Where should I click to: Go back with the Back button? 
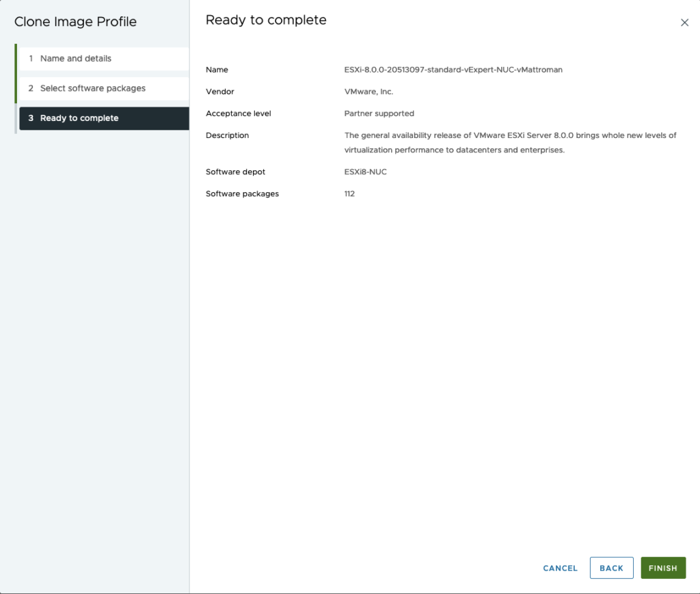coord(611,568)
